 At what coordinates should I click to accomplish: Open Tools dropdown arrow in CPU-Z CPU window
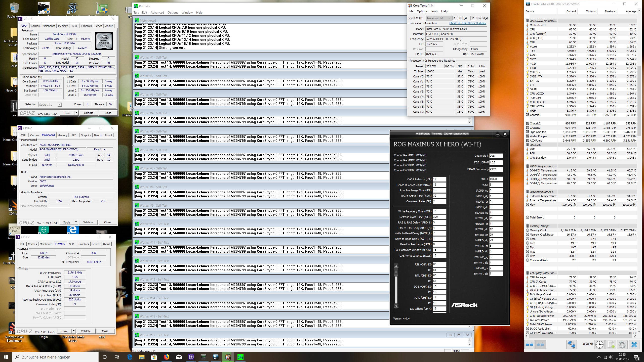point(76,113)
